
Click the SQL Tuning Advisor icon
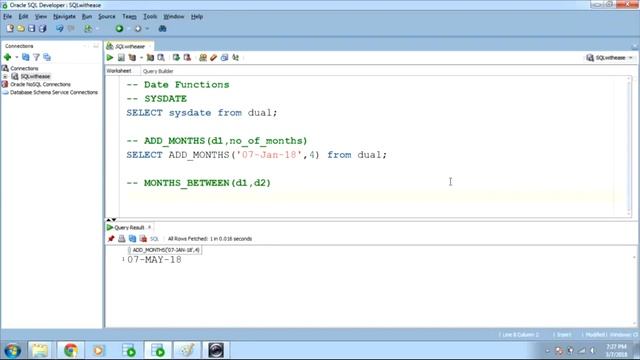coord(161,58)
